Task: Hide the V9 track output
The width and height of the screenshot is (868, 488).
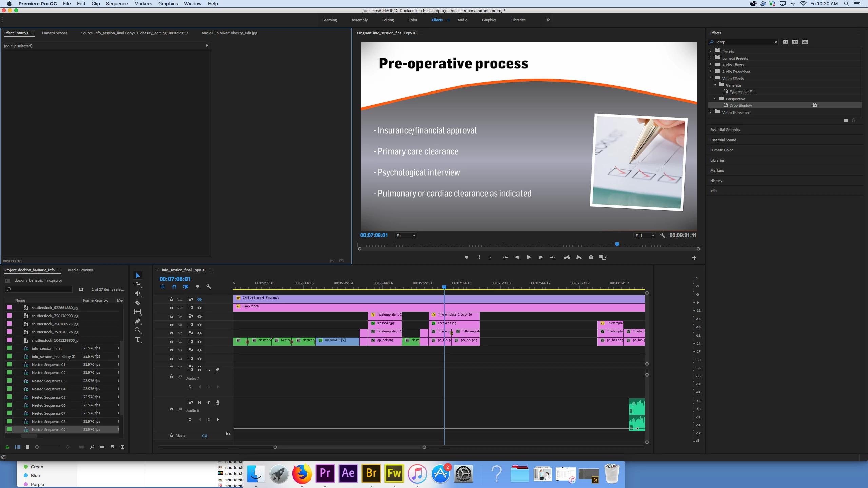Action: coord(199,316)
